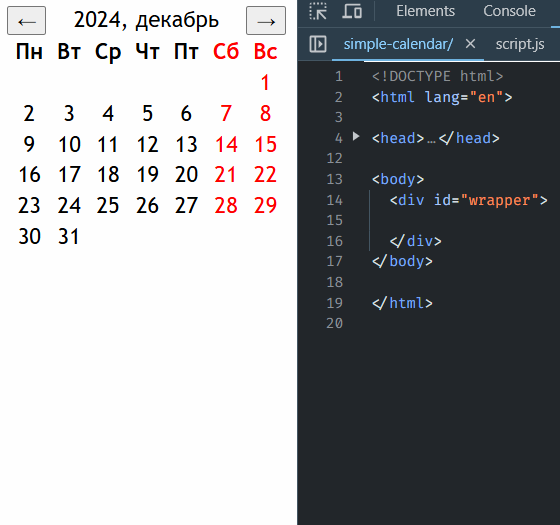
Task: Click the div id="wrapper" code line
Action: click(468, 200)
